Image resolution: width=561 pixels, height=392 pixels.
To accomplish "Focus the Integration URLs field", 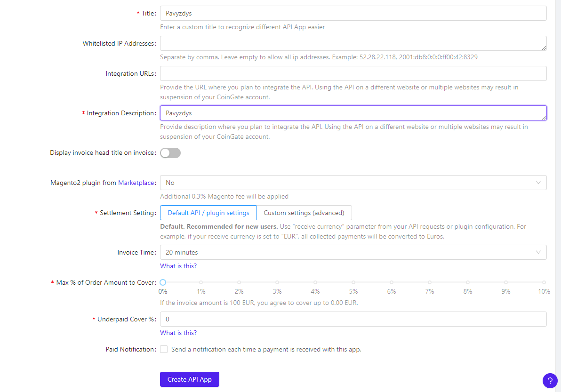I will (353, 73).
